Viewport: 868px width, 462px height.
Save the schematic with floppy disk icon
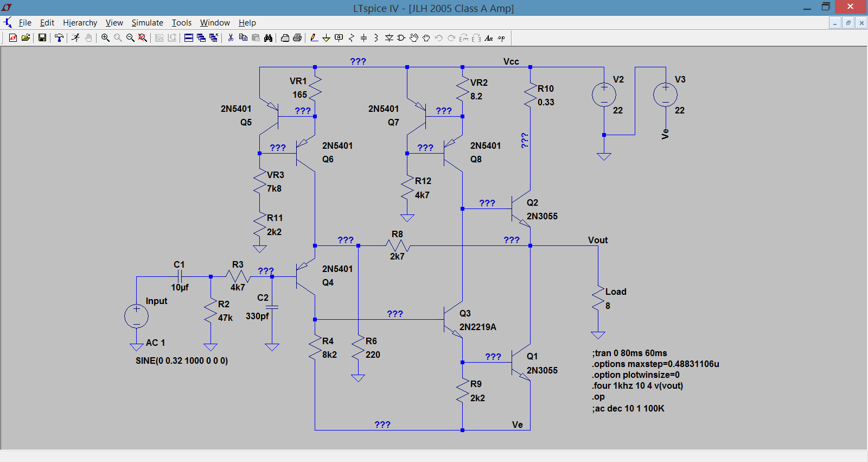pyautogui.click(x=42, y=38)
